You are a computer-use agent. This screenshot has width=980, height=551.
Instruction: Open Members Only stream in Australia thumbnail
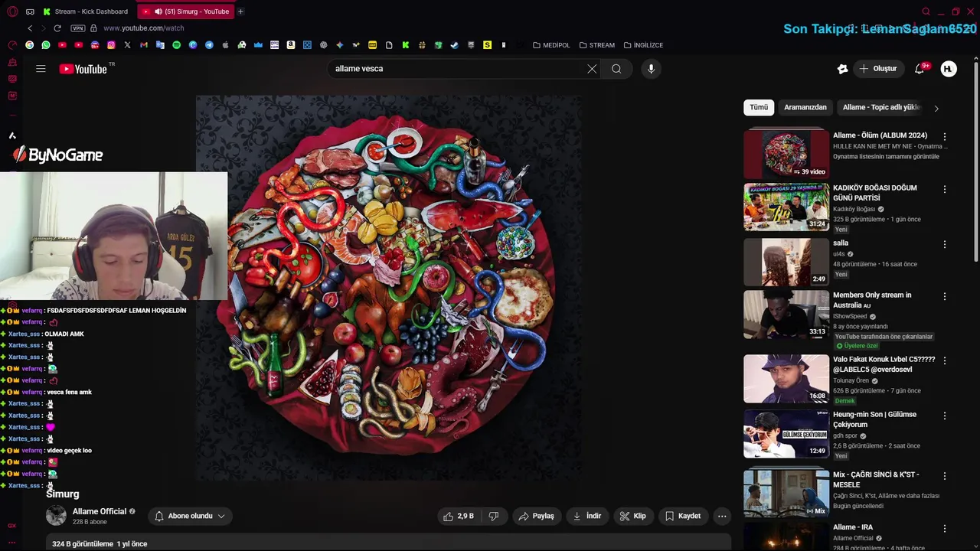point(786,314)
